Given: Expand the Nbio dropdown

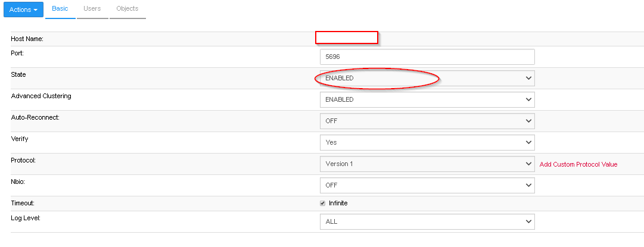Looking at the screenshot, I should pos(427,185).
